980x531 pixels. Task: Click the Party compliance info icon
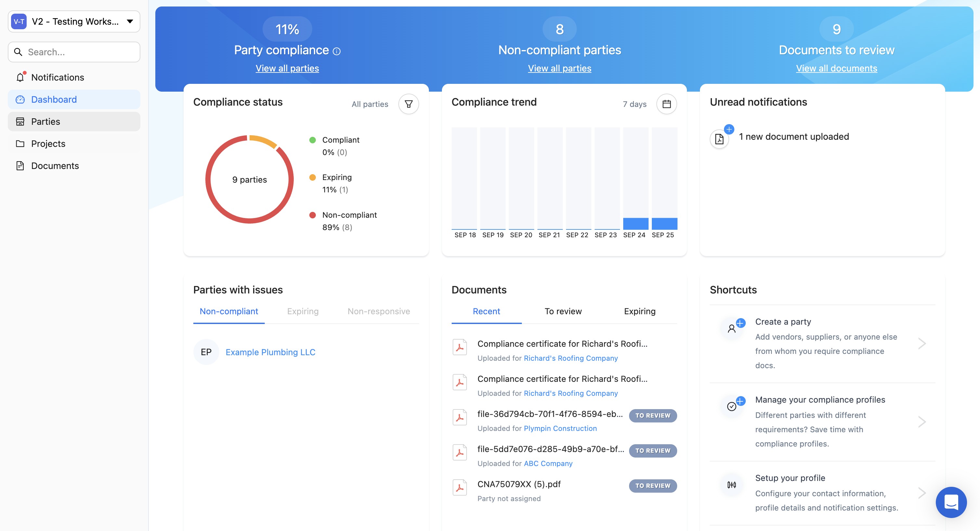337,51
